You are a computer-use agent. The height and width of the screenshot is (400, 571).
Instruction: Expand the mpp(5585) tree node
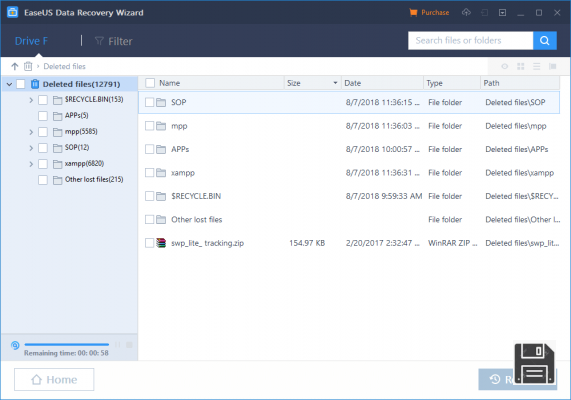pyautogui.click(x=31, y=132)
